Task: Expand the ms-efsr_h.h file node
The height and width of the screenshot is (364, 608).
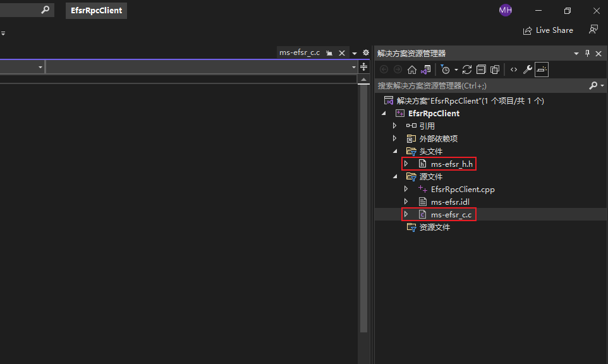Action: (406, 164)
